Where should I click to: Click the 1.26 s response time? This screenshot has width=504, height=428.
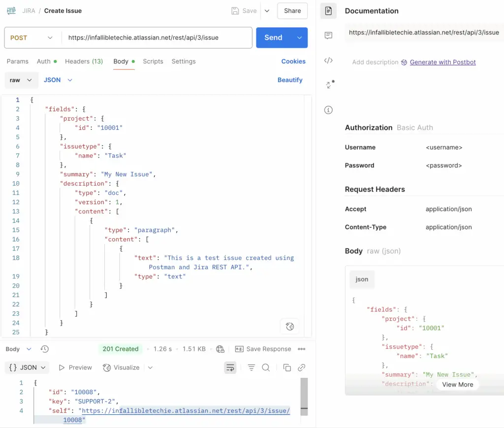(x=162, y=349)
